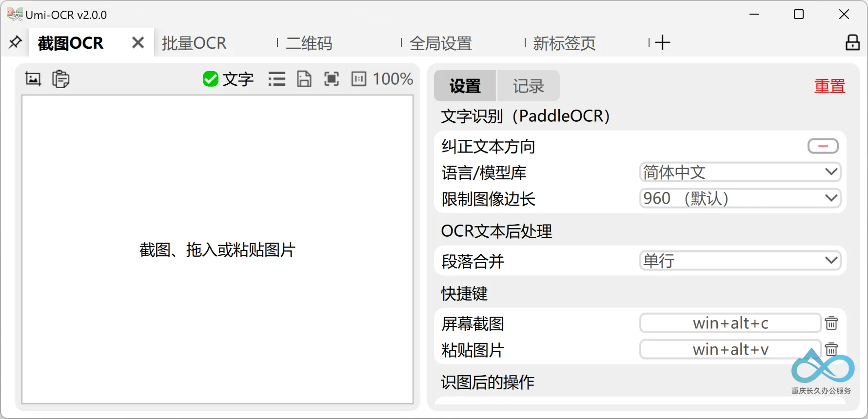The height and width of the screenshot is (419, 868).
Task: Select the 新标签页 tab
Action: [x=565, y=43]
